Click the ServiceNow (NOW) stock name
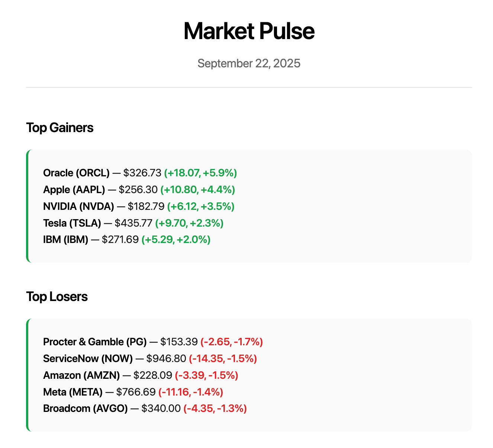Screen dimensions: 493x448 tap(88, 359)
